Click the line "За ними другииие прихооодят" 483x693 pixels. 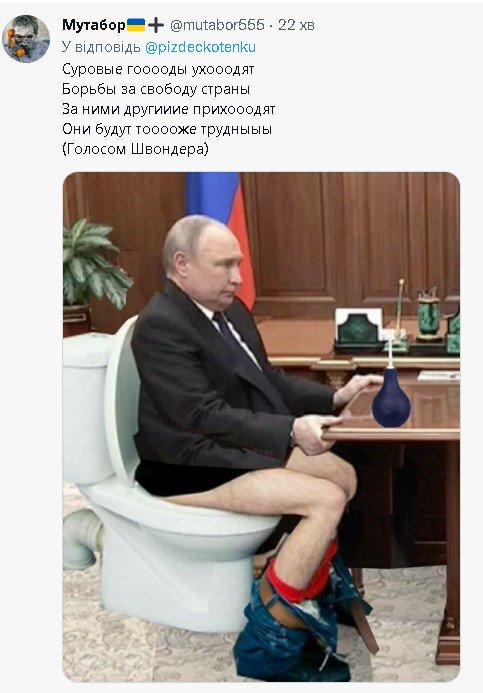coord(168,109)
